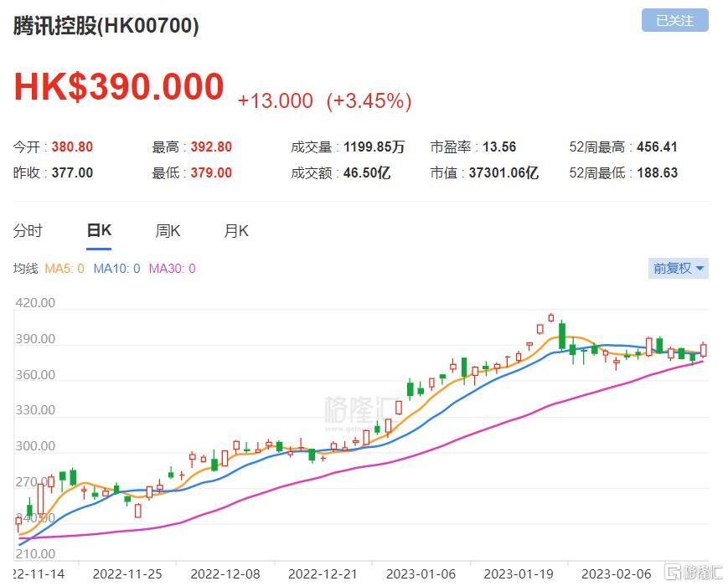Toggle the MA5 moving average line
Image resolution: width=728 pixels, height=586 pixels.
65,269
